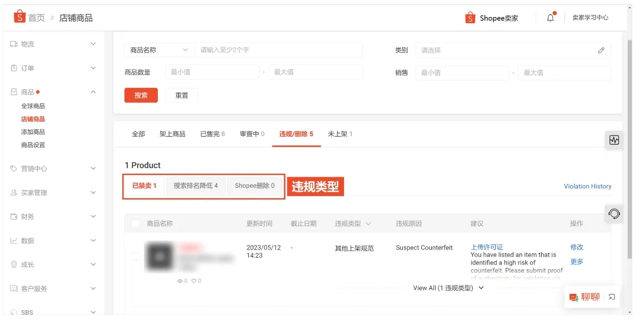Open the 商品名称 search type dropdown

159,50
